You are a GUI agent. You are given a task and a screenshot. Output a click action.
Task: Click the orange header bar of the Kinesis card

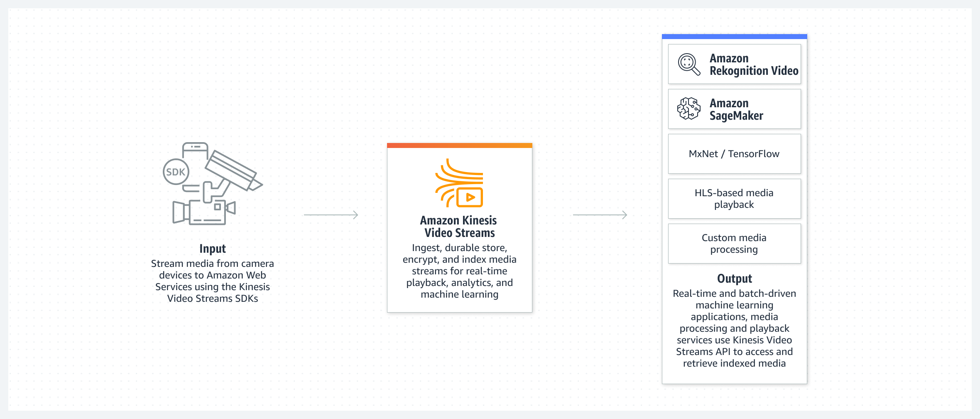point(459,145)
